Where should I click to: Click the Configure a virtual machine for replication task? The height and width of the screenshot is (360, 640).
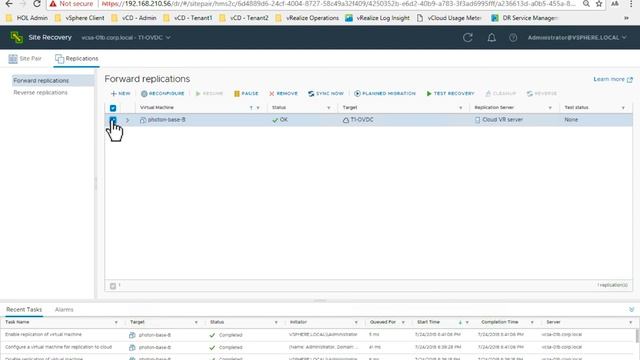click(58, 347)
